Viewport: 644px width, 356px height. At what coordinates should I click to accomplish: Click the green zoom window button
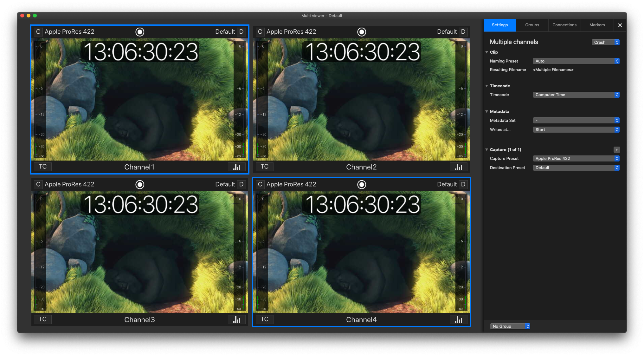tap(35, 16)
